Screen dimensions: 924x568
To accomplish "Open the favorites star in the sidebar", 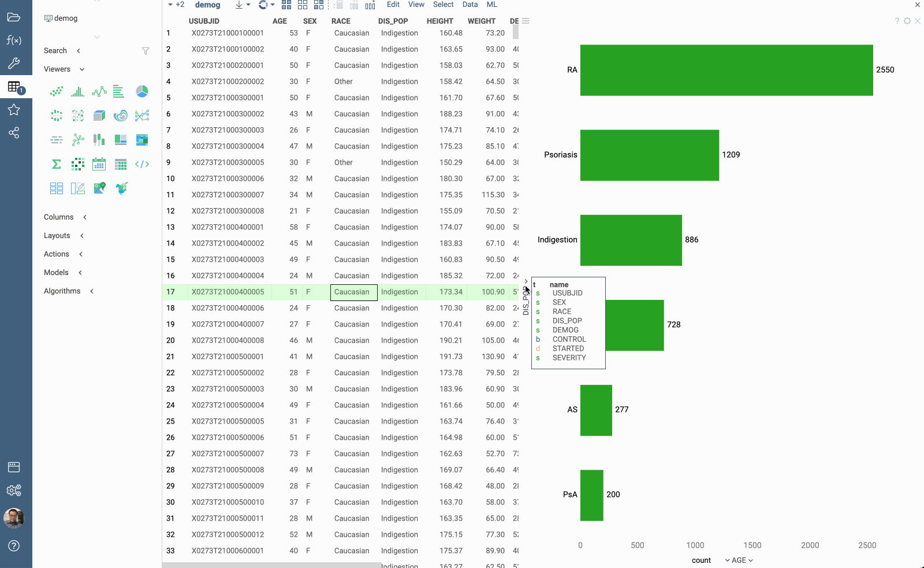I will click(x=14, y=110).
